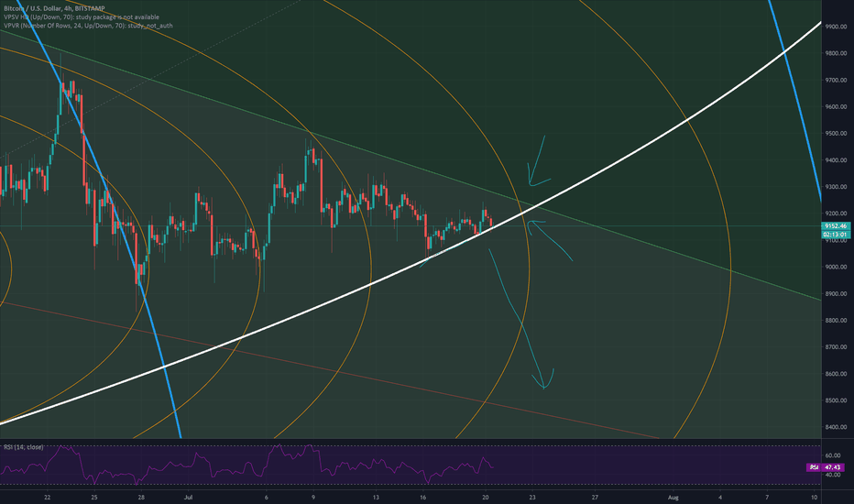854x504 pixels.
Task: Select the VPSV HD study legend line
Action: pos(82,16)
